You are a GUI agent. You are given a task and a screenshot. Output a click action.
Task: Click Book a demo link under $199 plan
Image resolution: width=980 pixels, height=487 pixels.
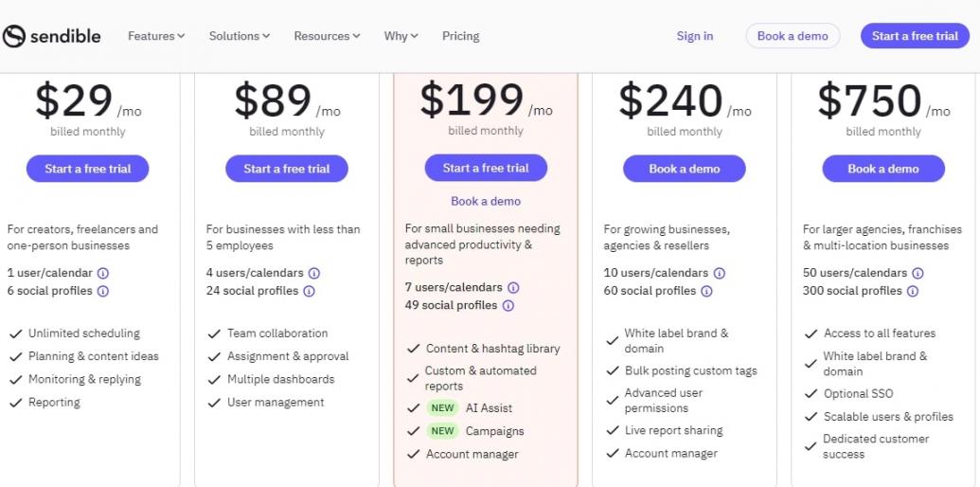[486, 201]
